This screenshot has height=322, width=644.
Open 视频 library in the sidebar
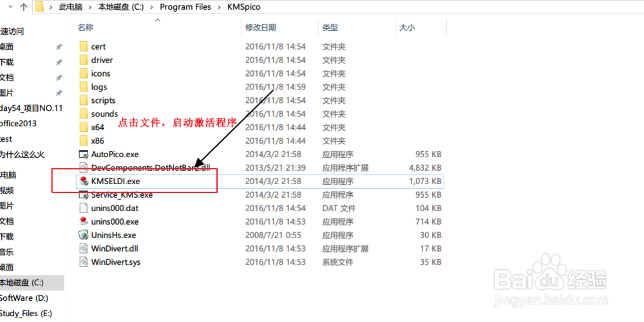pos(7,190)
